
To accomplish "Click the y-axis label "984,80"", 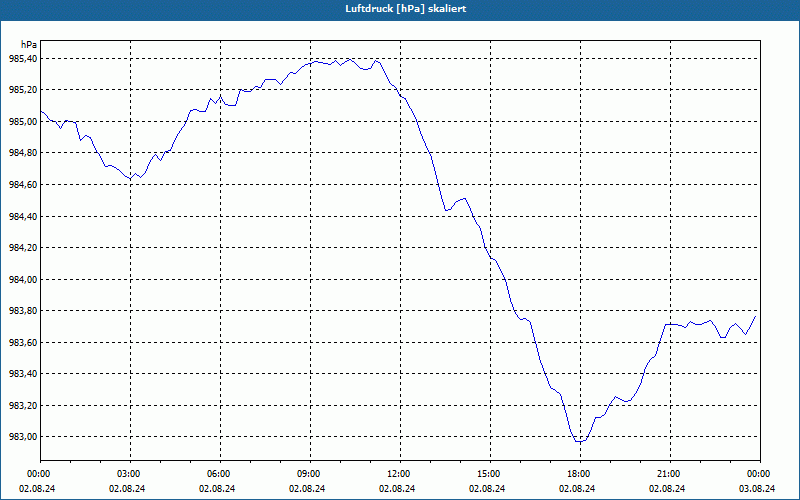I will [23, 153].
